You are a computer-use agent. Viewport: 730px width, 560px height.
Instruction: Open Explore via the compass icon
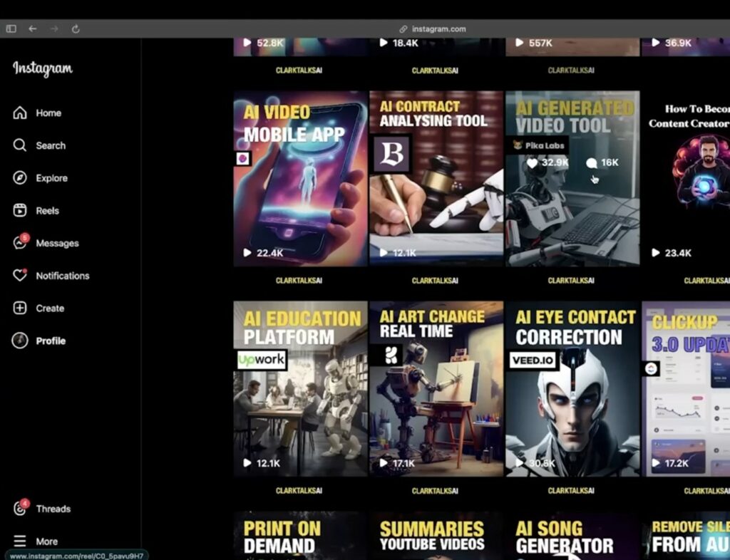pos(20,178)
